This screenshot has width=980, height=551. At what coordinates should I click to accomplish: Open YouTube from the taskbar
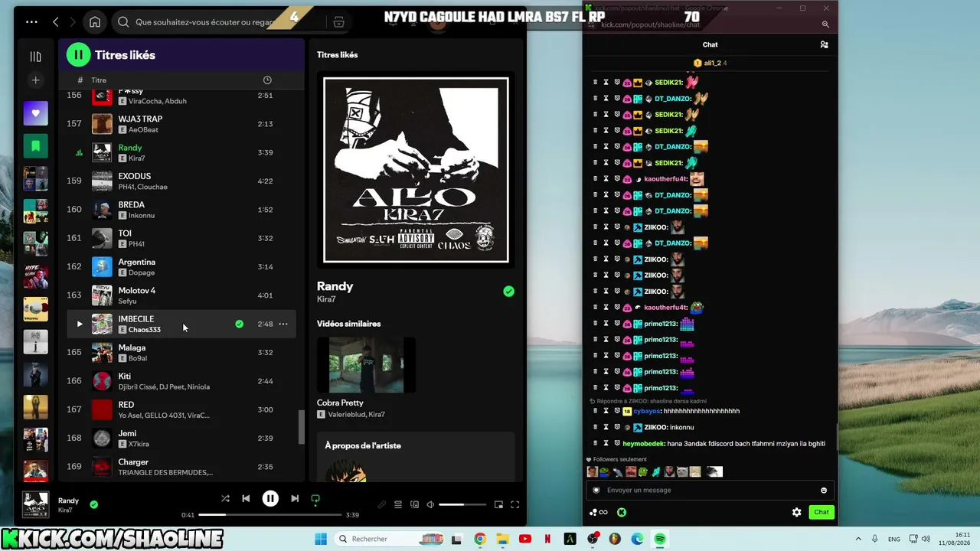click(x=525, y=539)
